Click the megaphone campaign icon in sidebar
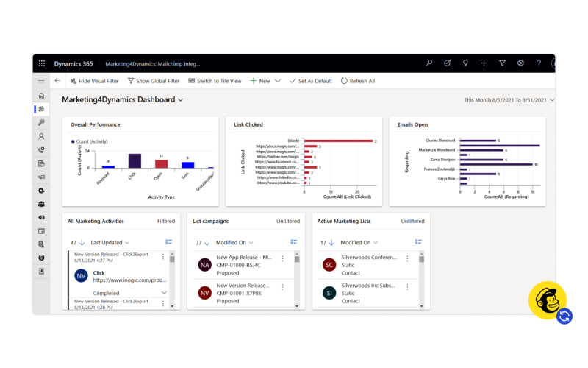This screenshot has width=588, height=368. click(41, 177)
